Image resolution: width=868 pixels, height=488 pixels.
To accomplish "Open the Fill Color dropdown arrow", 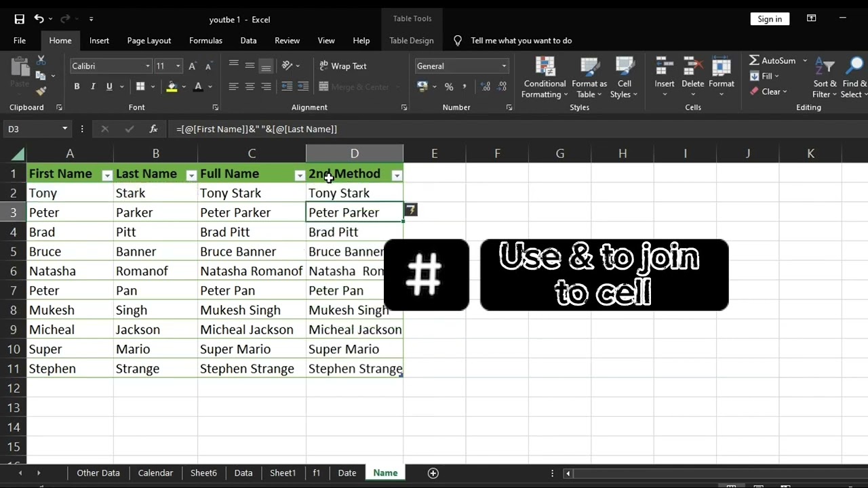I will tap(183, 87).
